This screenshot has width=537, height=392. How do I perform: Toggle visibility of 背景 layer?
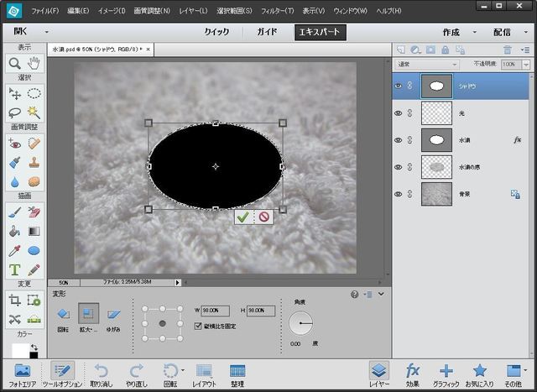click(398, 194)
